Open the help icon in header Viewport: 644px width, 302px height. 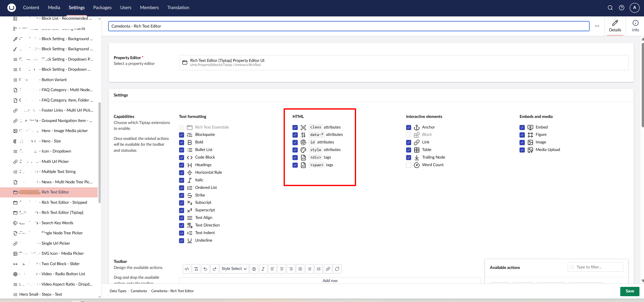point(622,8)
